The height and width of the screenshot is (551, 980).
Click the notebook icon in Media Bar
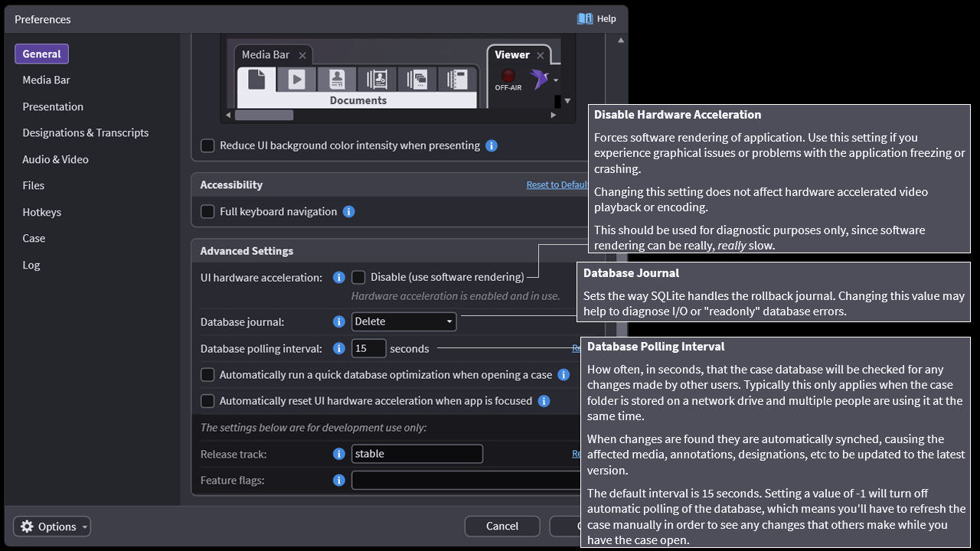click(457, 79)
